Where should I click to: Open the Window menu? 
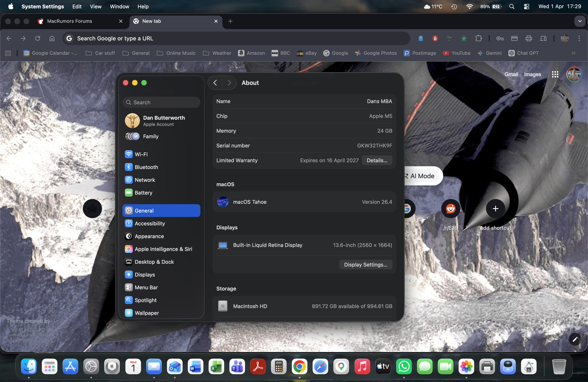120,7
